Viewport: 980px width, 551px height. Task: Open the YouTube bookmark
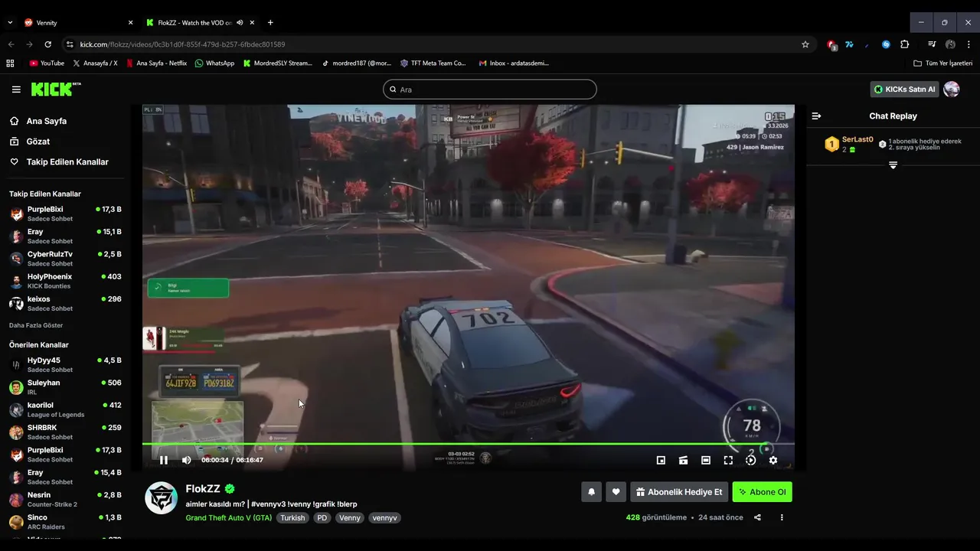47,64
